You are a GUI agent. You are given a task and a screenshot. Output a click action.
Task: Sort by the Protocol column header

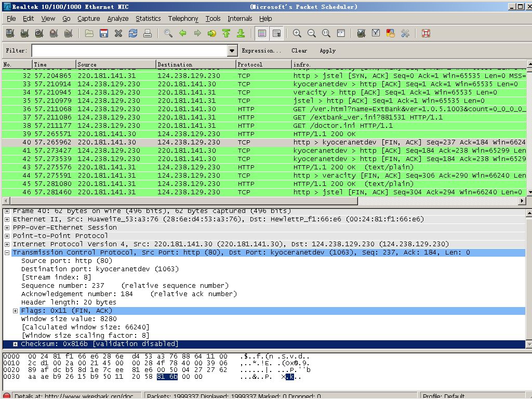click(x=263, y=64)
